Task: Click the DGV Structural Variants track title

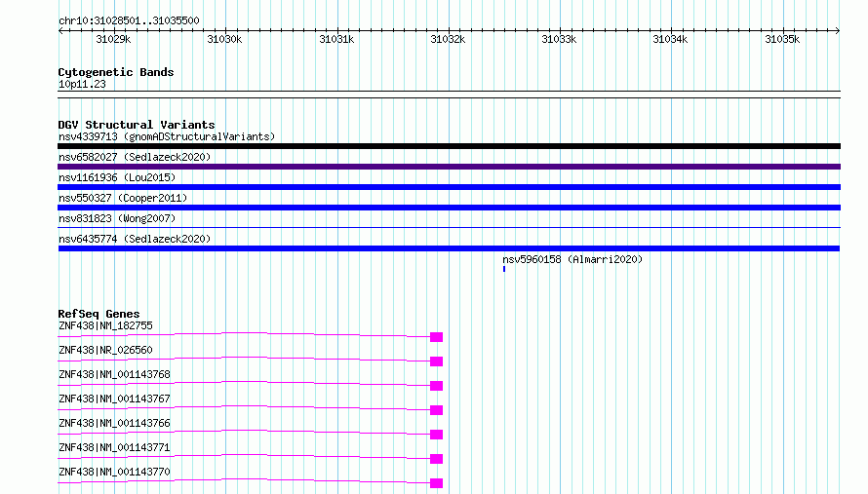Action: click(x=137, y=125)
